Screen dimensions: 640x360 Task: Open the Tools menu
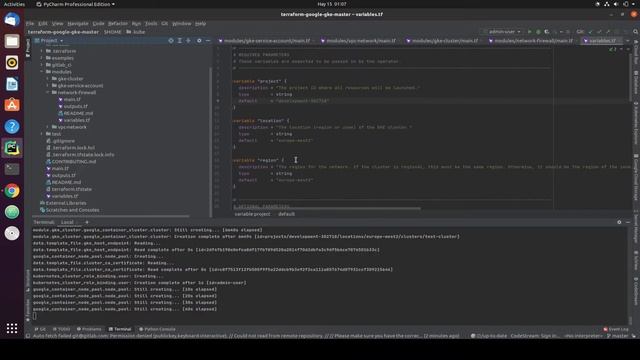(x=151, y=24)
